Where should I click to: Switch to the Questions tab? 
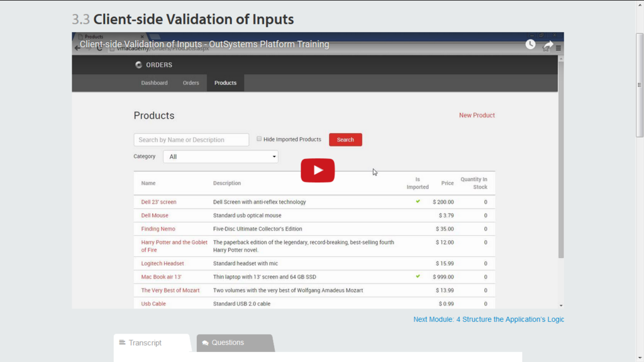click(x=235, y=343)
